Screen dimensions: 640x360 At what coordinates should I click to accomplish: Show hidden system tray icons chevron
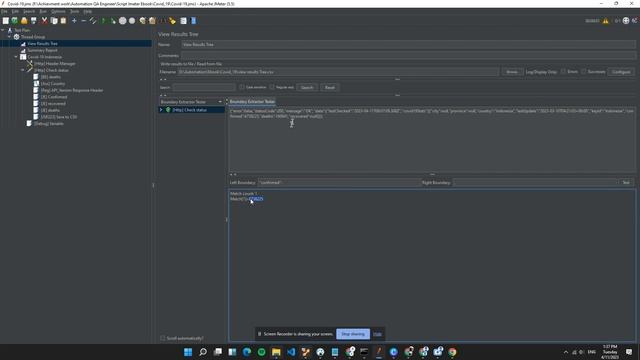566,352
